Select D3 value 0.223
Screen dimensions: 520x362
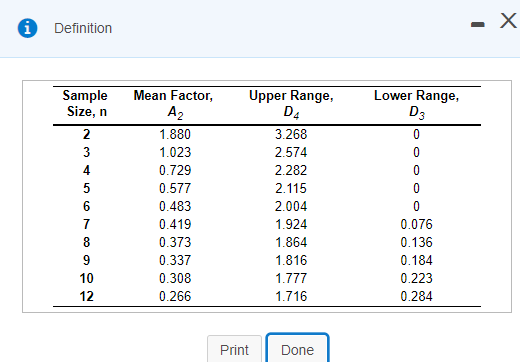(x=416, y=279)
